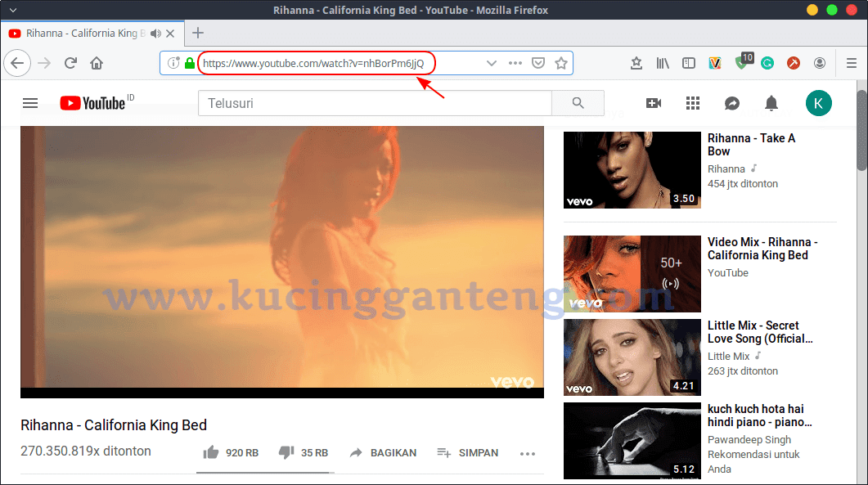The image size is (868, 485).
Task: Open the Firefox hamburger menu
Action: [x=852, y=63]
